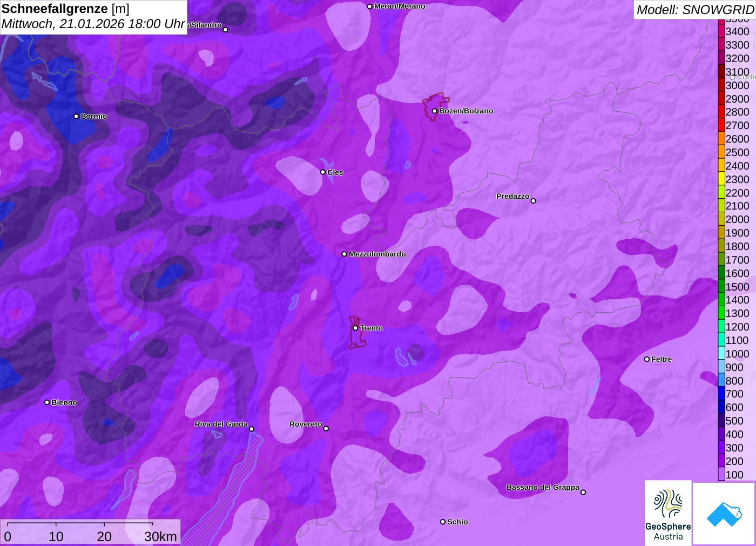Screen dimensions: 756x546
Task: Click the "1200" legend value label
Action: 737,327
